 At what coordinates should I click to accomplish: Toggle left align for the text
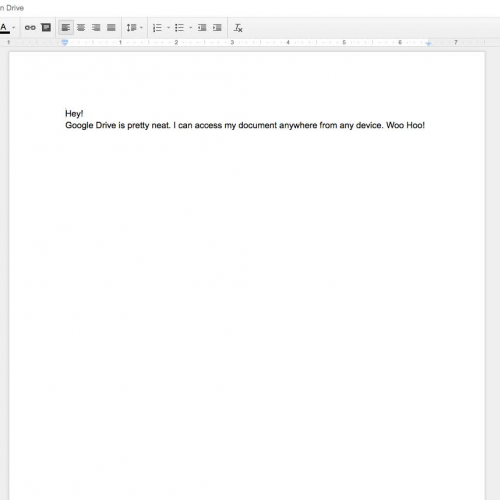click(66, 28)
